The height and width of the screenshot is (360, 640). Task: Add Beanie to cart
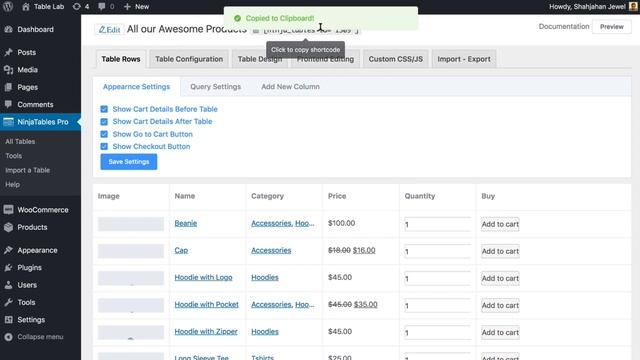pos(500,224)
